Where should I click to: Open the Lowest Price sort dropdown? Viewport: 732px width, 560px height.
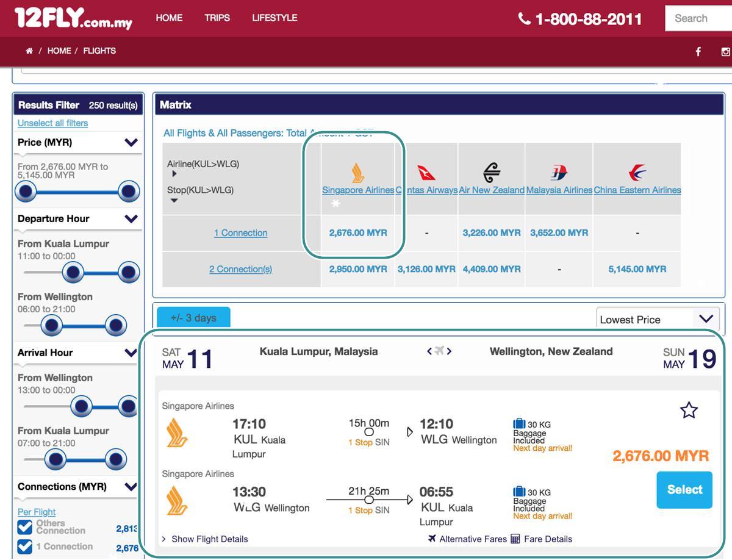pyautogui.click(x=658, y=319)
